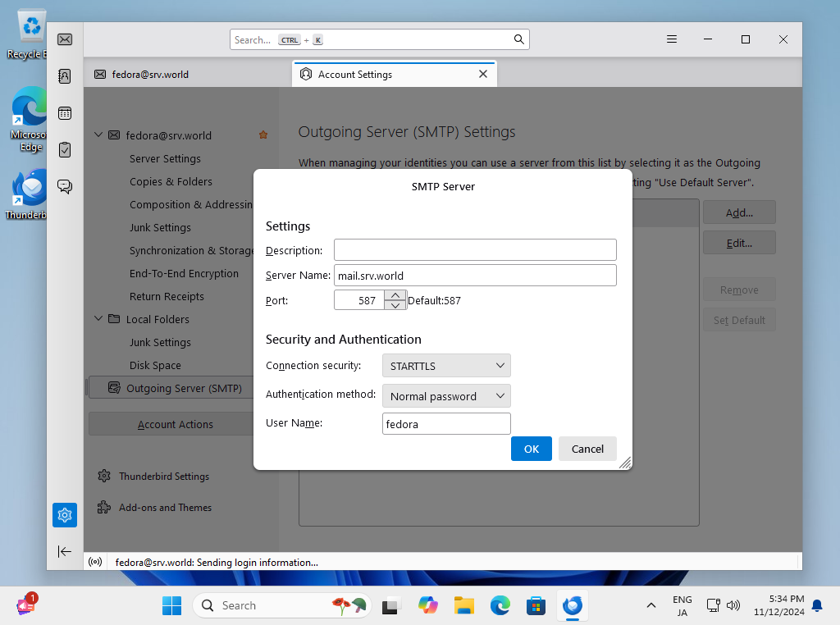
Task: Open Connection security dropdown
Action: click(446, 366)
